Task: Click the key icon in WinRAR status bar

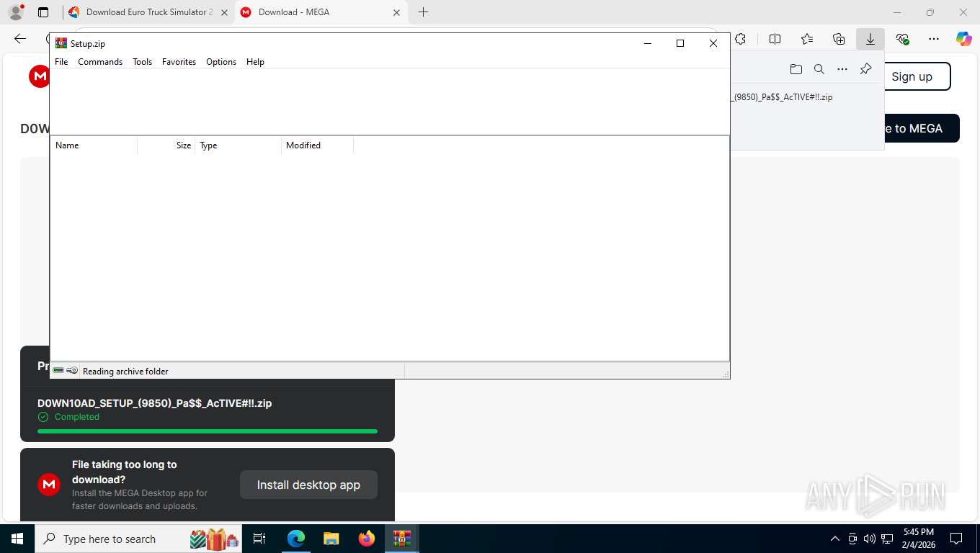Action: pyautogui.click(x=72, y=371)
